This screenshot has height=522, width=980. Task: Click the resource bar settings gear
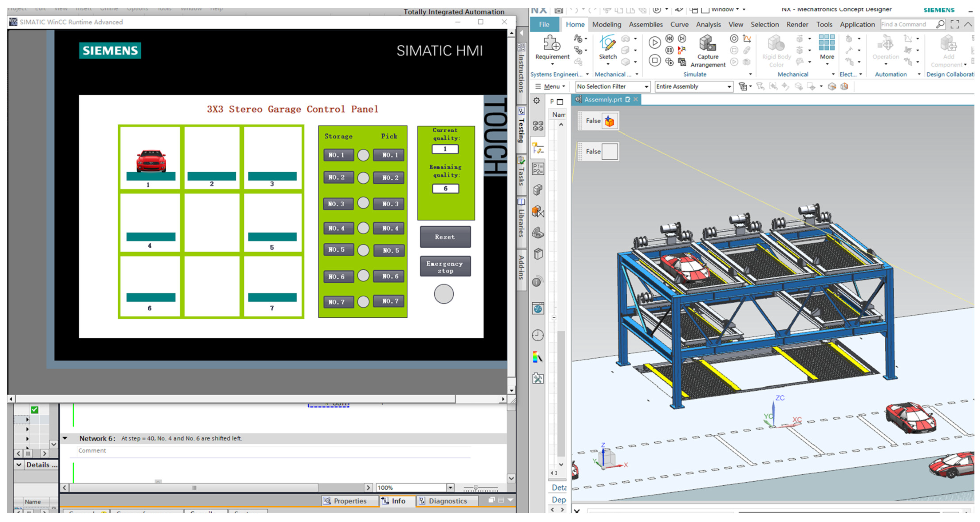536,101
